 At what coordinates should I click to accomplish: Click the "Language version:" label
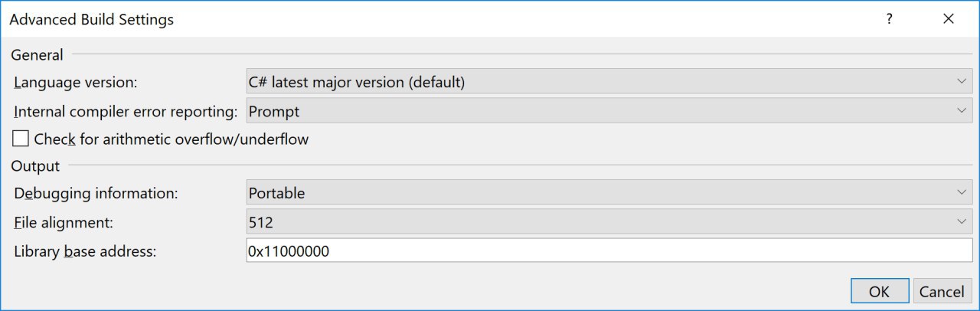click(x=75, y=82)
